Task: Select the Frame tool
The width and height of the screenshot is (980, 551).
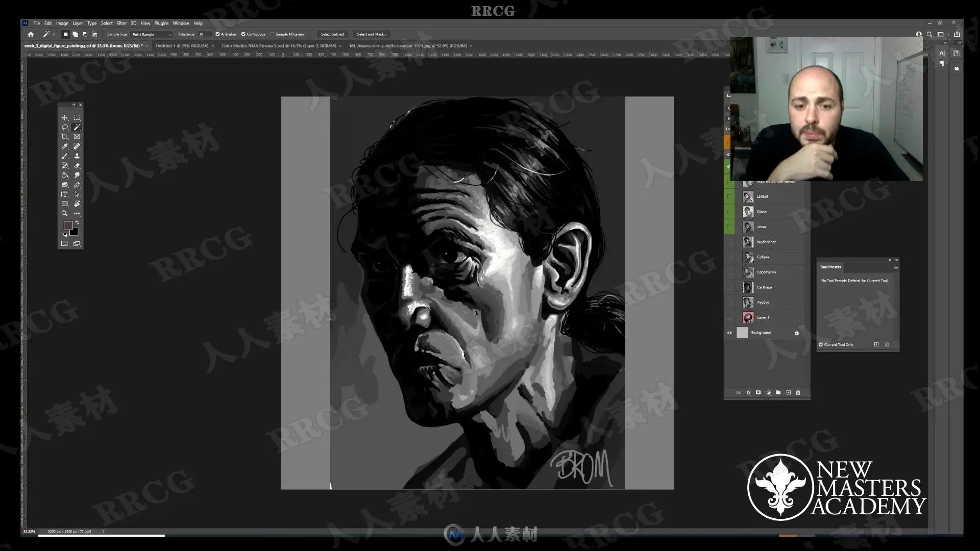Action: (77, 137)
